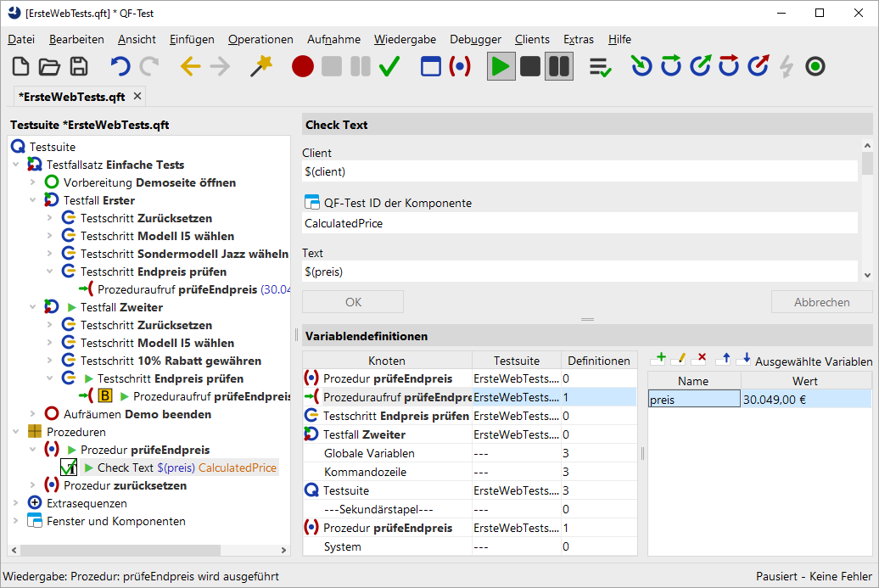Go back with the yellow left arrow
This screenshot has width=879, height=588.
pyautogui.click(x=191, y=66)
